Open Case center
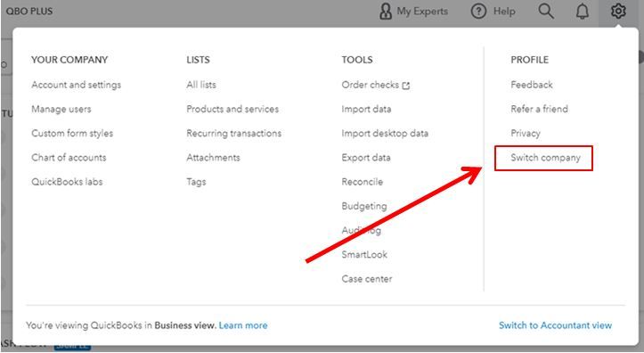 click(x=367, y=279)
